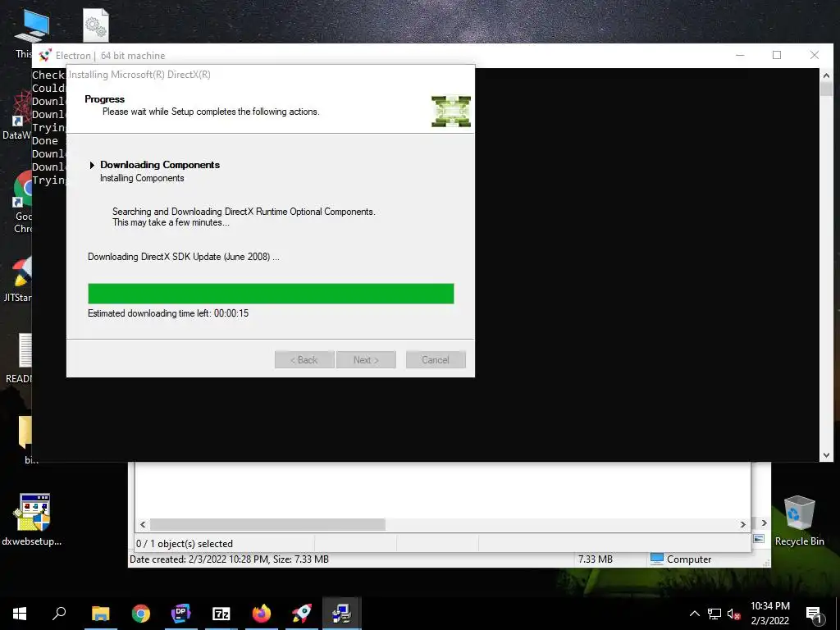Minimize the Electron window
The width and height of the screenshot is (840, 630).
pos(740,55)
